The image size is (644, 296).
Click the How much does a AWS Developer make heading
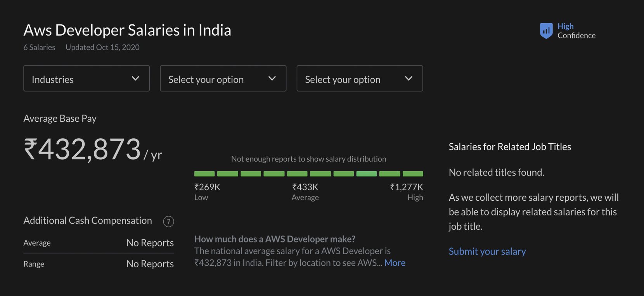pos(275,239)
